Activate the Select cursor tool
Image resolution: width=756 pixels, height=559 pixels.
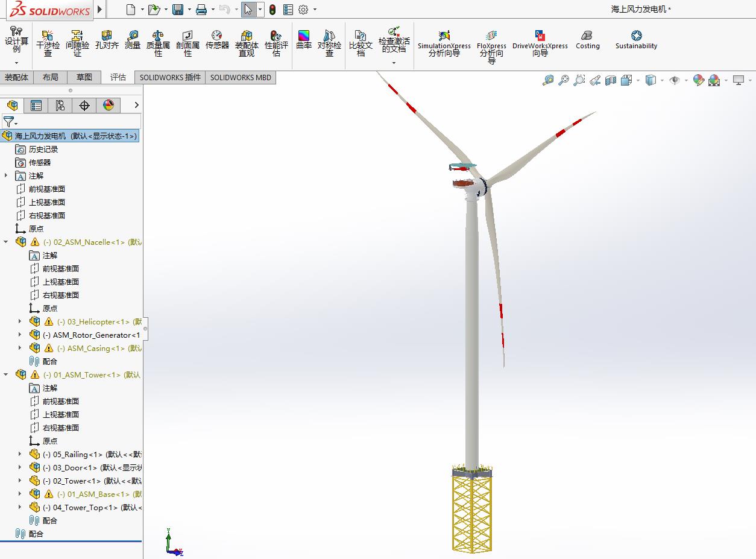[248, 10]
